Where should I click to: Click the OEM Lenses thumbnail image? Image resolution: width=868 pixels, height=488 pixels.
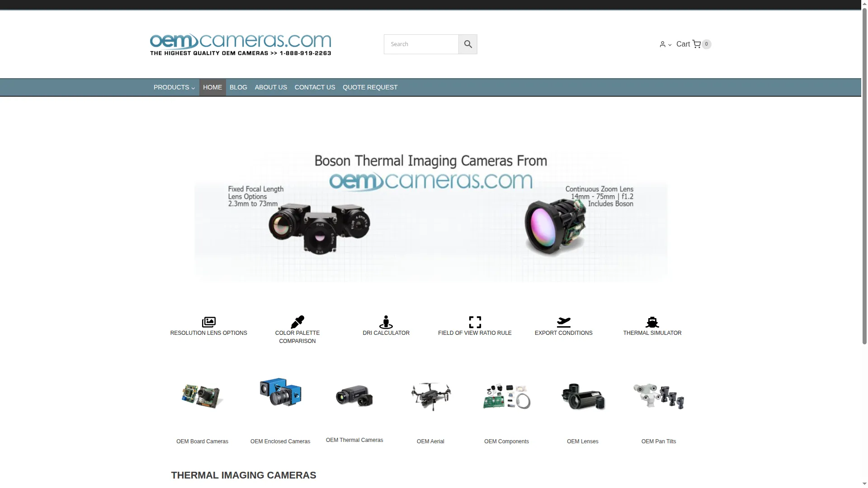coord(583,396)
